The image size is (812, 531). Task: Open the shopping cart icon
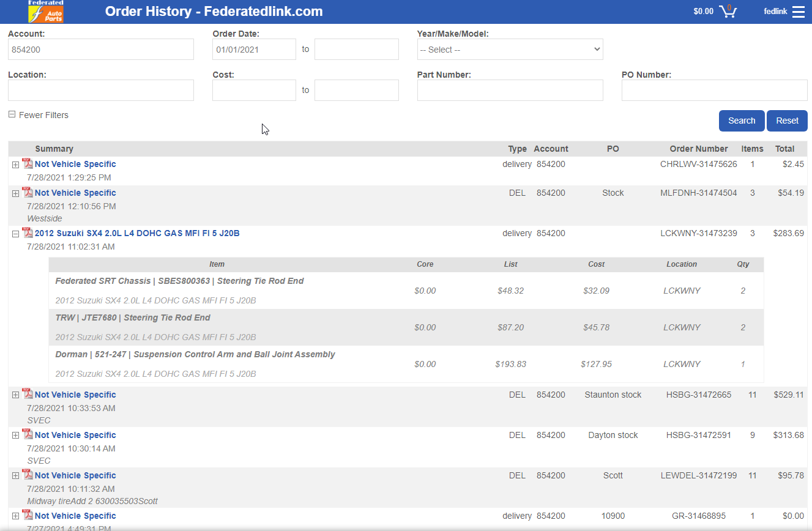pos(728,12)
